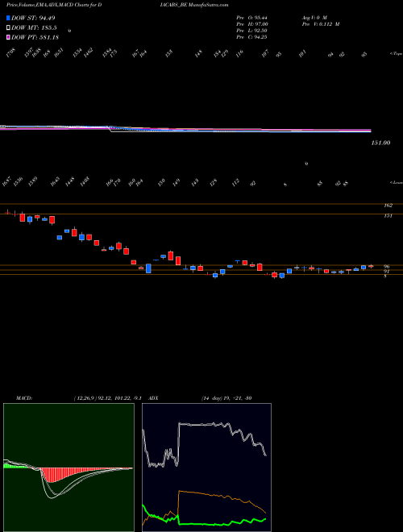The image size is (403, 532).
Task: Click the MACD histogram chart panel
Action: click(69, 468)
